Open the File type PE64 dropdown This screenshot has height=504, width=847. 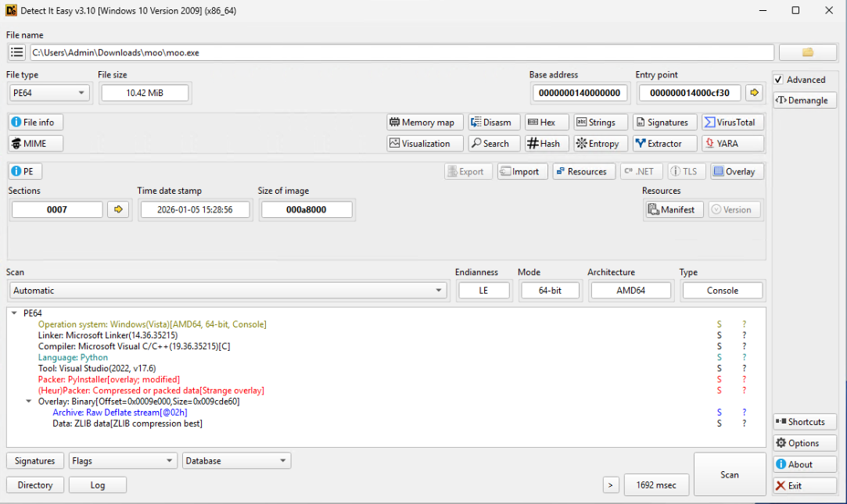tap(49, 93)
